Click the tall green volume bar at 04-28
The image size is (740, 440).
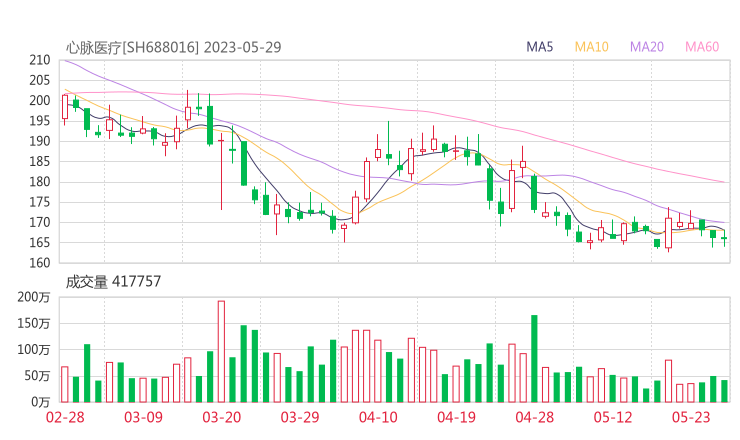pyautogui.click(x=534, y=359)
